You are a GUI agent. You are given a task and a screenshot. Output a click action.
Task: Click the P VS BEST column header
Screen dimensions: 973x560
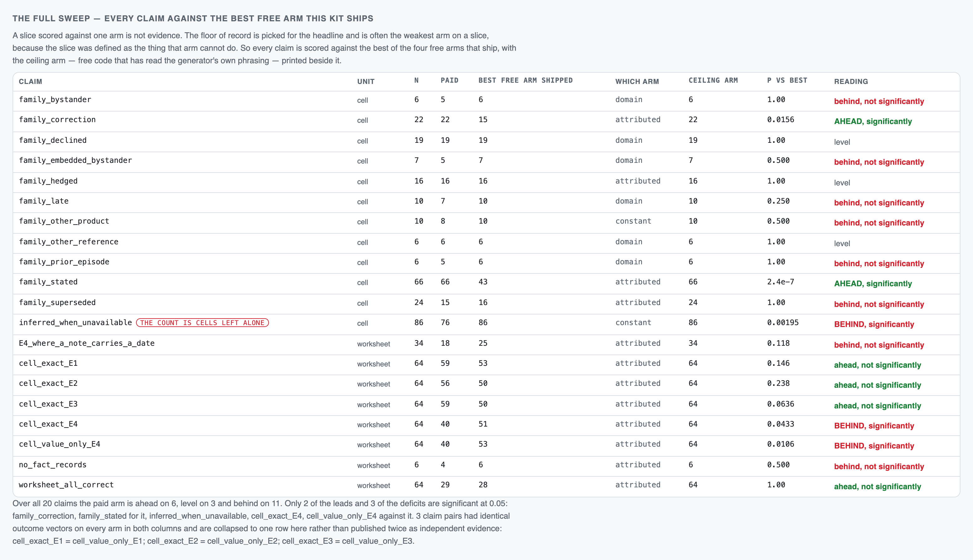point(787,80)
